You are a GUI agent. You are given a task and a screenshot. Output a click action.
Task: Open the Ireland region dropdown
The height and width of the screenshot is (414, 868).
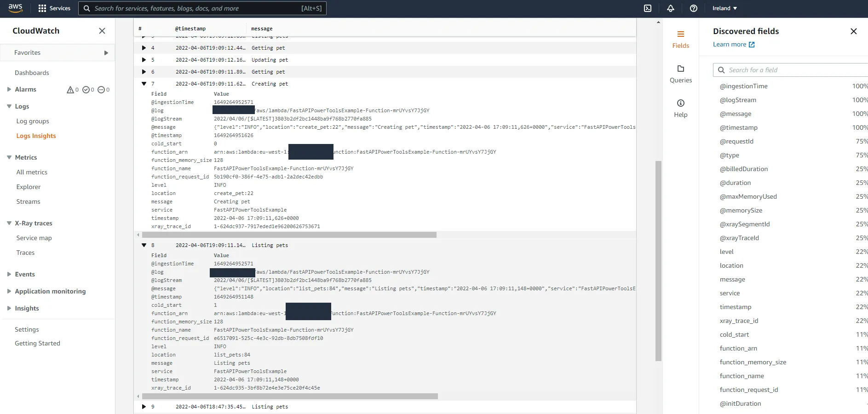723,8
